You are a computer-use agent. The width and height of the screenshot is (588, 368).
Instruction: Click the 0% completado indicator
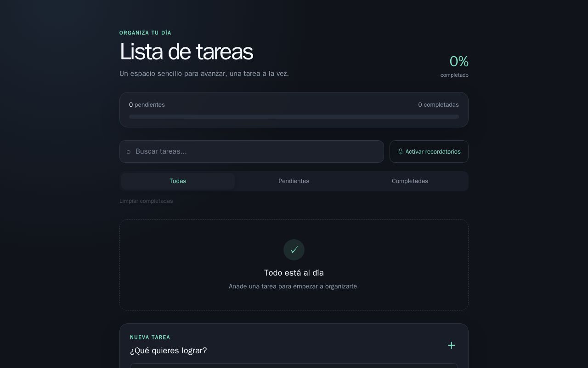(454, 66)
